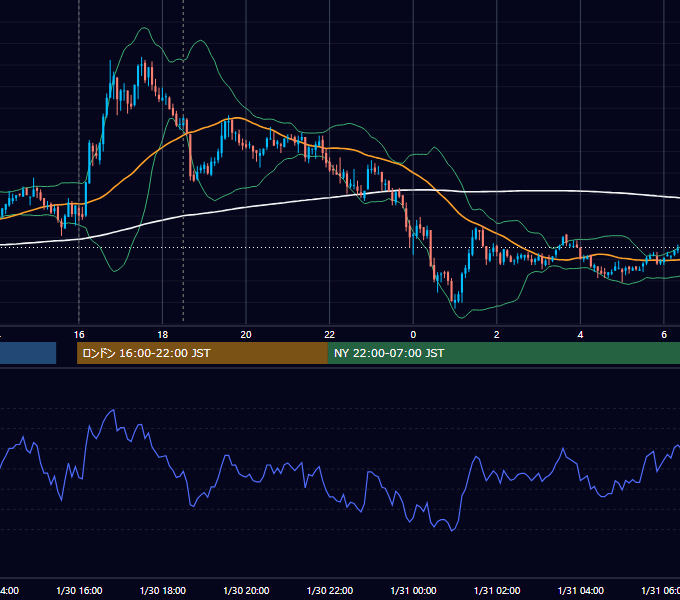Click the 6 hour label on the chart axis
This screenshot has height=600, width=680.
point(664,335)
